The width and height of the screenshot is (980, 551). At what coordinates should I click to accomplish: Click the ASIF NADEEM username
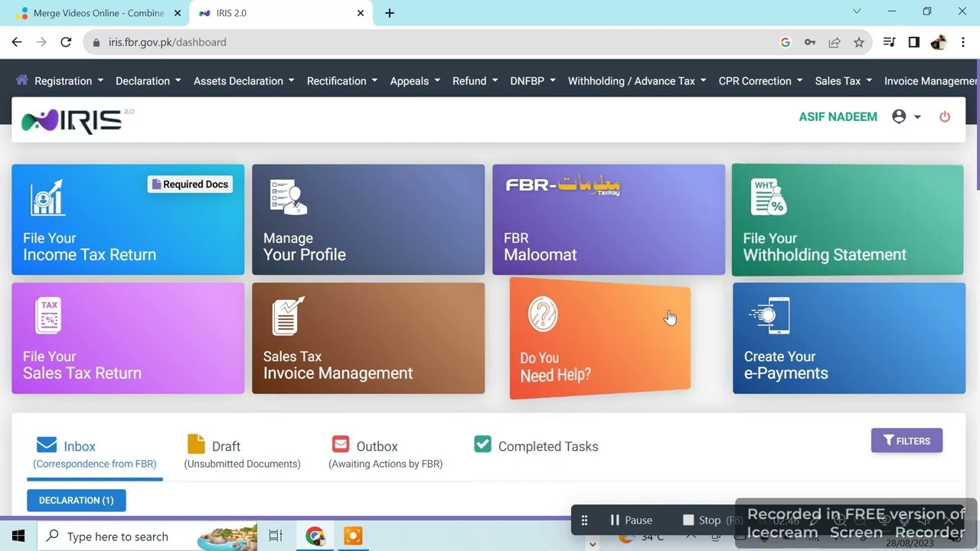(838, 116)
